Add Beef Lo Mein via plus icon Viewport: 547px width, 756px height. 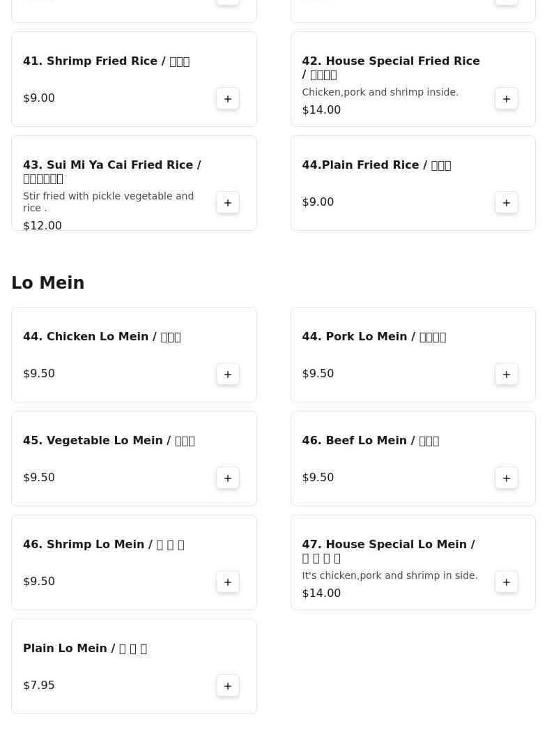click(506, 478)
